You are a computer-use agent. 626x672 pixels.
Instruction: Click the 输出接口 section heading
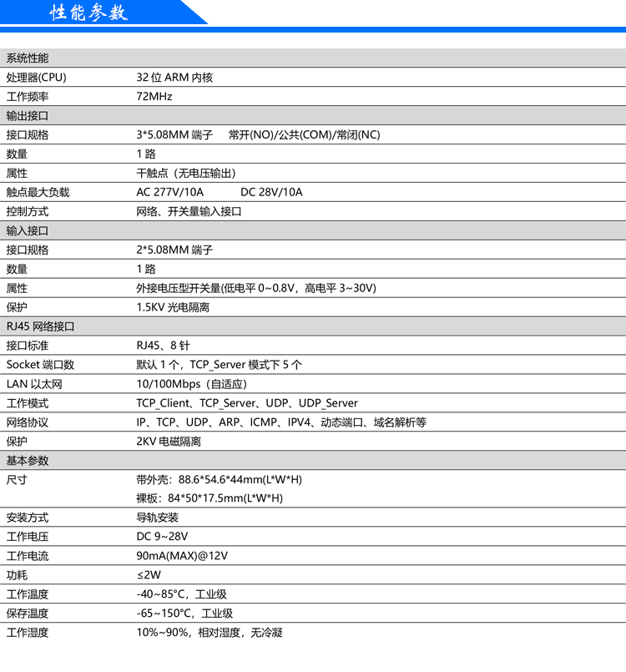28,116
